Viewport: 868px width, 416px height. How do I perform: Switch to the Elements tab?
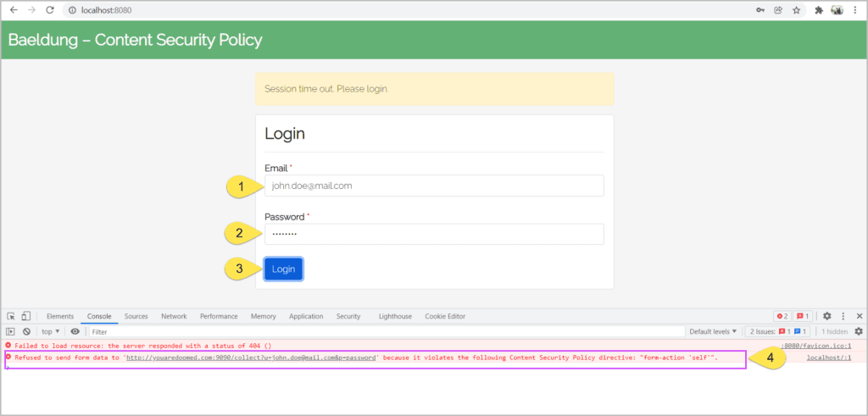point(60,316)
